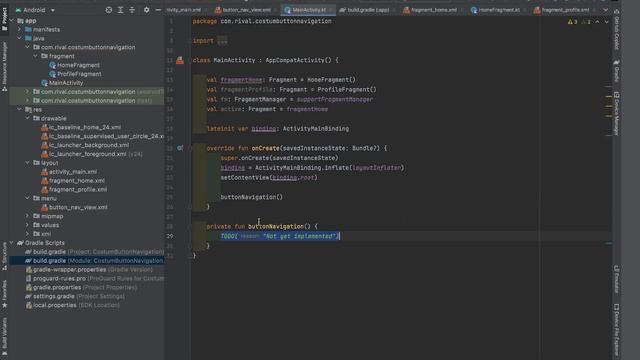This screenshot has width=640, height=360.
Task: Switch to the fragment_profile.xml tab
Action: click(x=564, y=10)
